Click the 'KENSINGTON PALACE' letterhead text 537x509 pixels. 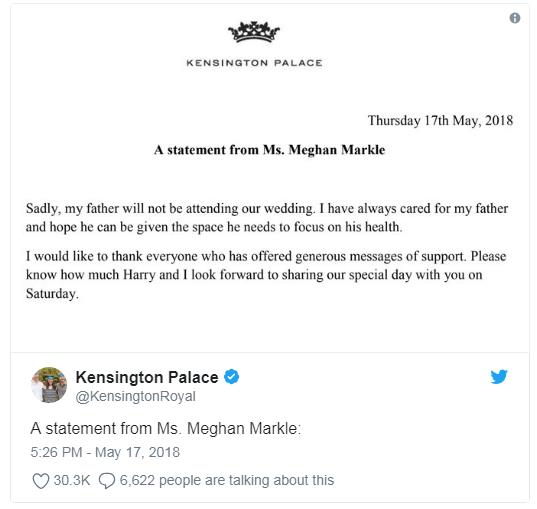click(254, 63)
